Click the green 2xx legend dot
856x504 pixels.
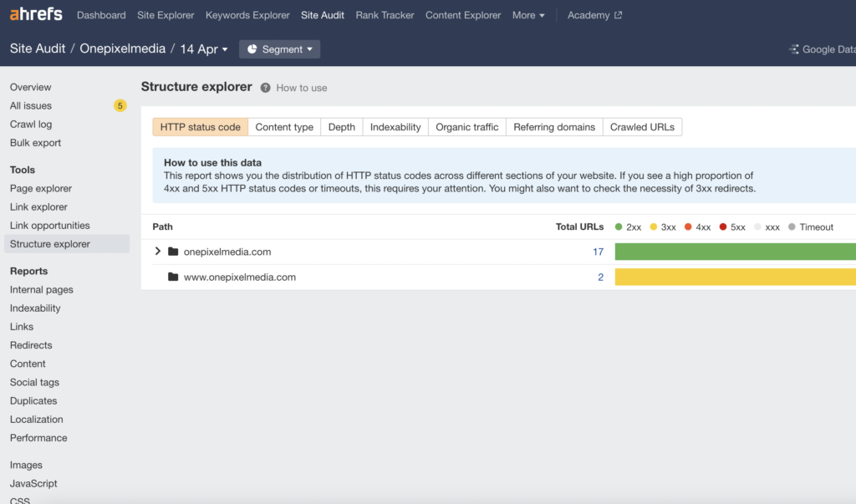click(619, 227)
